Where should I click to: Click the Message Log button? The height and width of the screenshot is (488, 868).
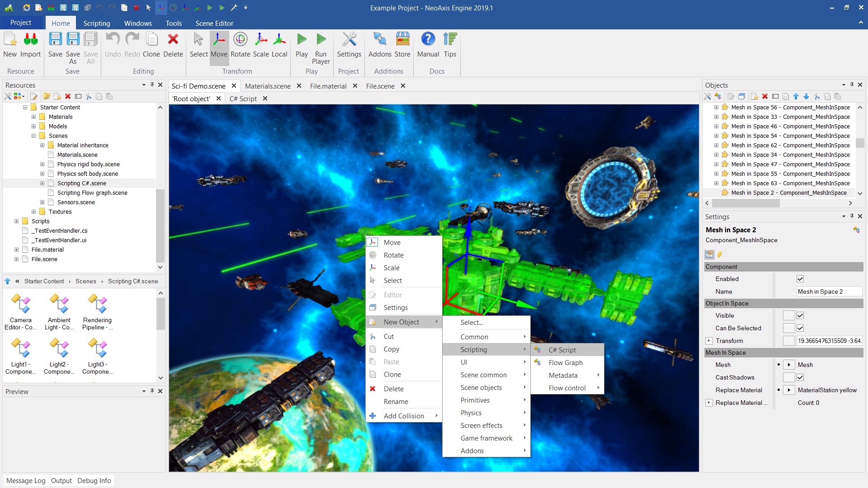26,481
